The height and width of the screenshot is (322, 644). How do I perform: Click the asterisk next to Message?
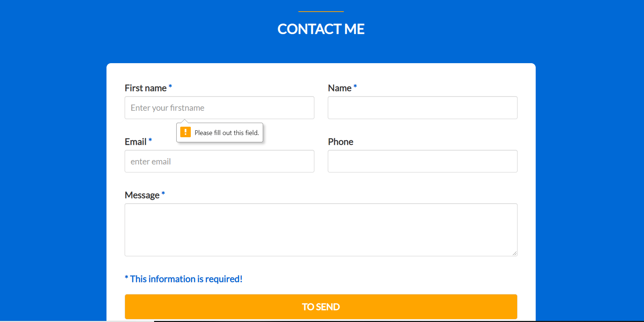point(163,194)
